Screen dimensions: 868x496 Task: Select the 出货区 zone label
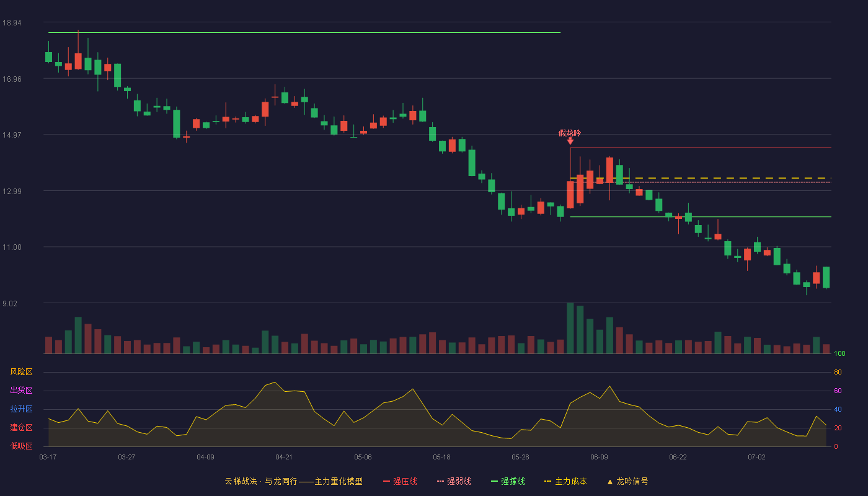pyautogui.click(x=21, y=391)
